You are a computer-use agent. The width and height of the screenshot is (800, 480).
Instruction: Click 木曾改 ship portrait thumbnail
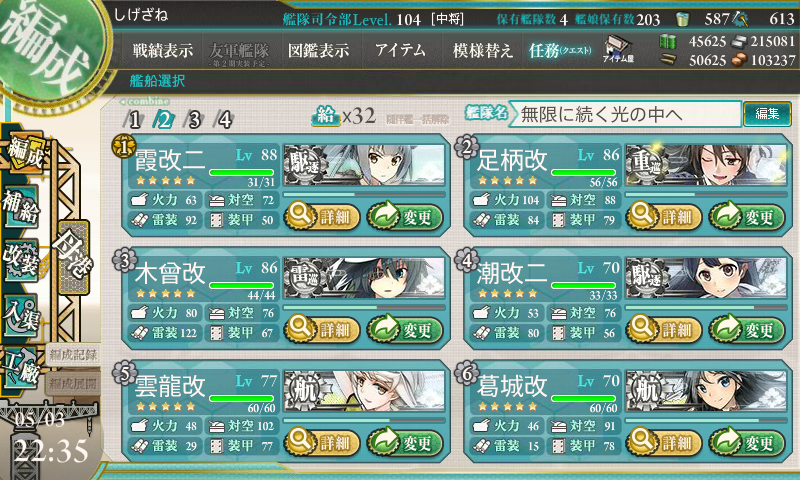(x=364, y=278)
